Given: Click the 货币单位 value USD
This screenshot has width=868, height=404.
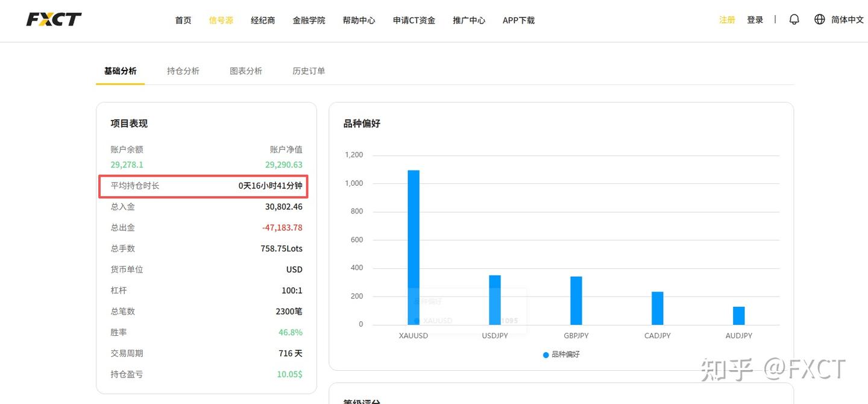Looking at the screenshot, I should click(294, 270).
